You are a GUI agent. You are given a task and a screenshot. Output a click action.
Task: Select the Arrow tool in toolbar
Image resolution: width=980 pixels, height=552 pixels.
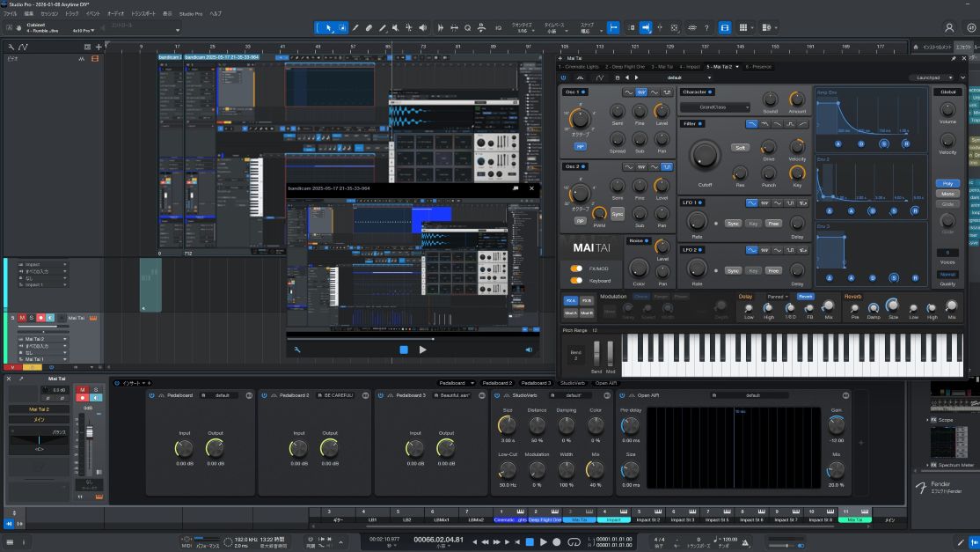tap(328, 27)
